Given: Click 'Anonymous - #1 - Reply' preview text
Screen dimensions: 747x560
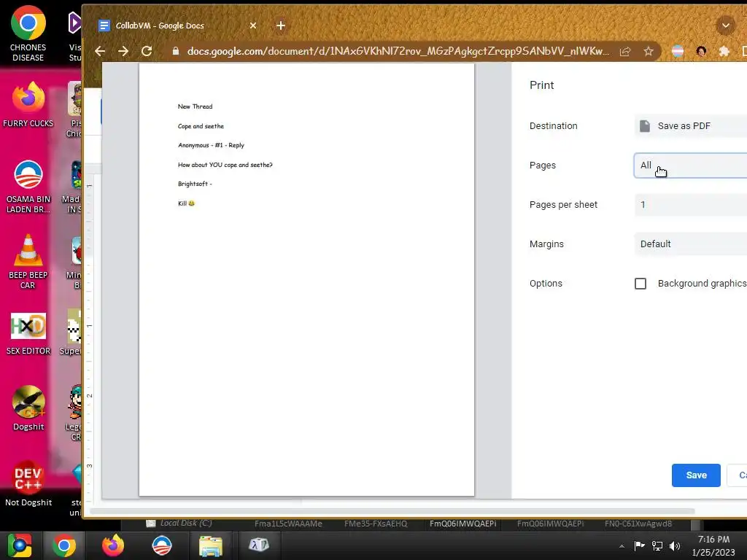Looking at the screenshot, I should coord(211,145).
